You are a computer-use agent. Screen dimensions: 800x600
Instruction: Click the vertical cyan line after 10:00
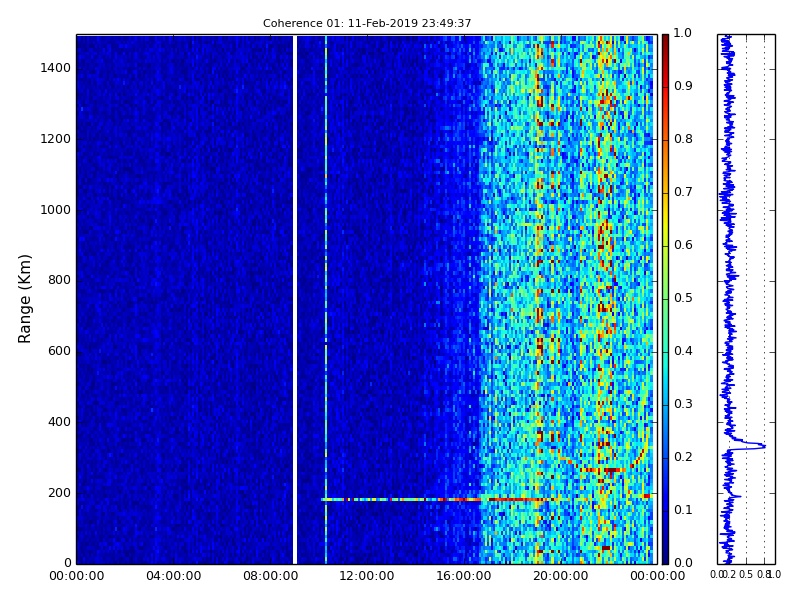pos(326,299)
